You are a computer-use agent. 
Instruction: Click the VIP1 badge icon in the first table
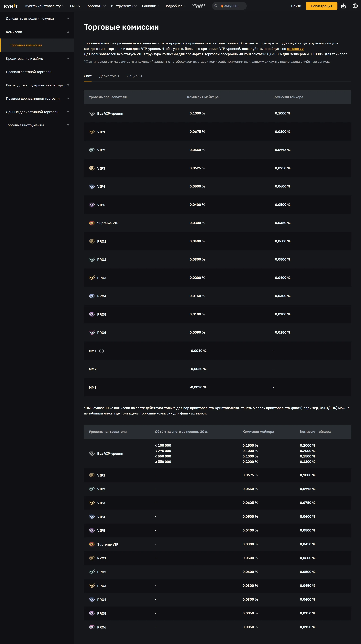click(x=92, y=132)
